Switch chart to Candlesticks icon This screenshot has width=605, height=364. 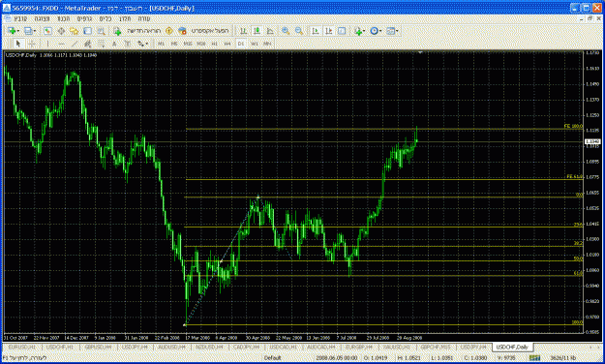[257, 31]
